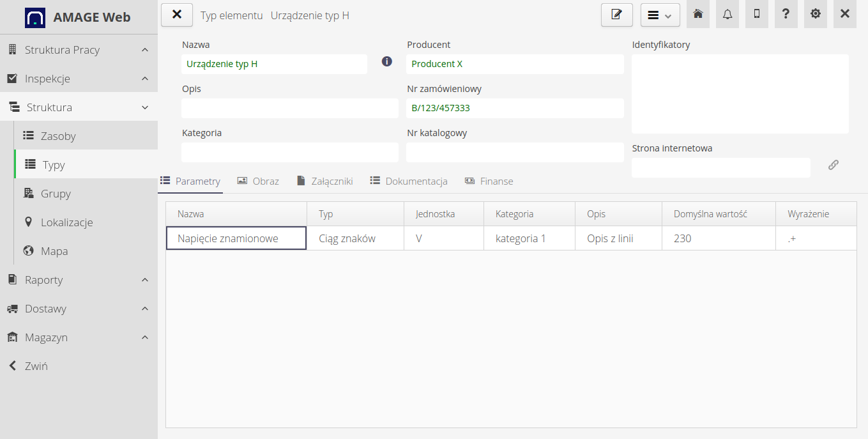Switch to the Parametry tab

(190, 181)
